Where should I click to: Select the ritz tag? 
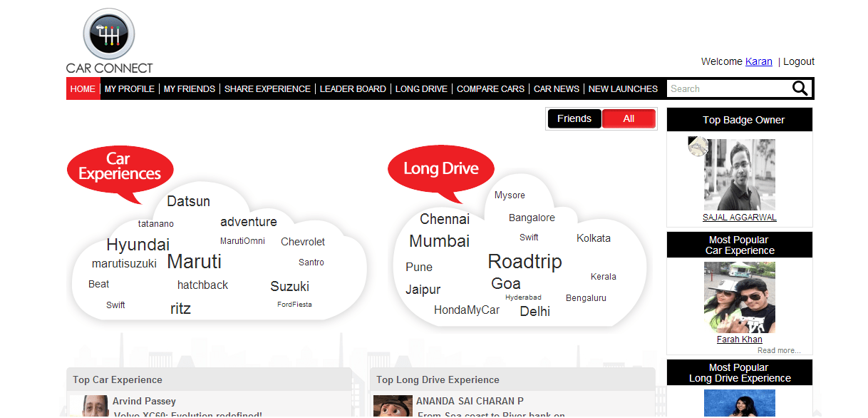click(x=180, y=309)
